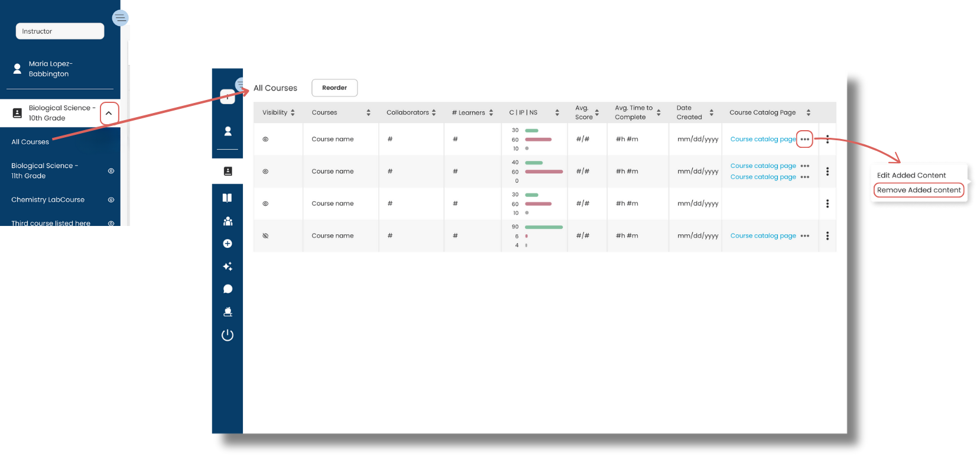Toggle visibility eye in the 40/60/0 course row

[265, 172]
